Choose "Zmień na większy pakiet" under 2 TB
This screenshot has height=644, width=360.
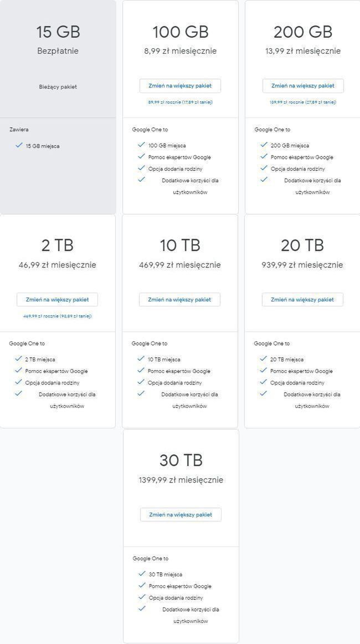(58, 300)
